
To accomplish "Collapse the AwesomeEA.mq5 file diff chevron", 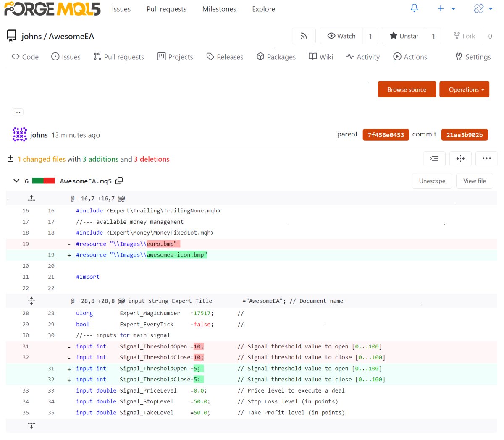I will coord(16,181).
